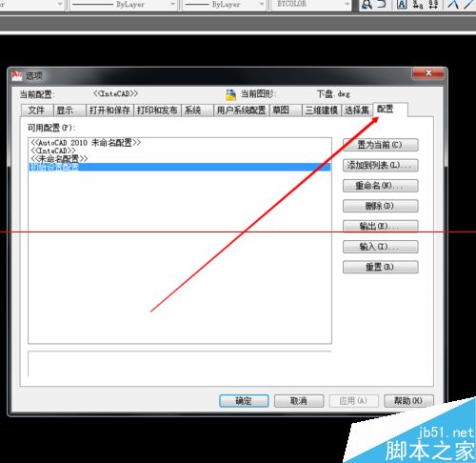Select the 选择集 tab
The width and height of the screenshot is (476, 463).
pos(357,111)
